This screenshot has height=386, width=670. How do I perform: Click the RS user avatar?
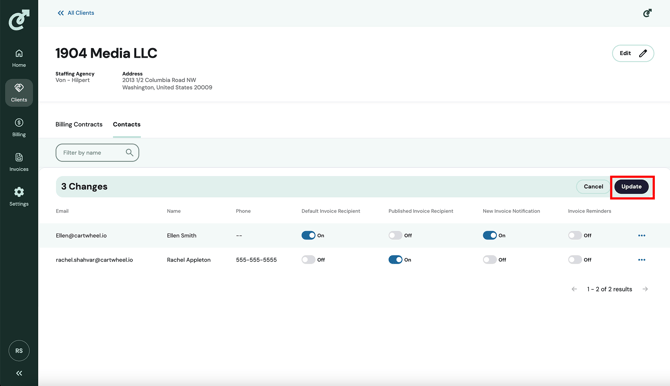pos(19,351)
